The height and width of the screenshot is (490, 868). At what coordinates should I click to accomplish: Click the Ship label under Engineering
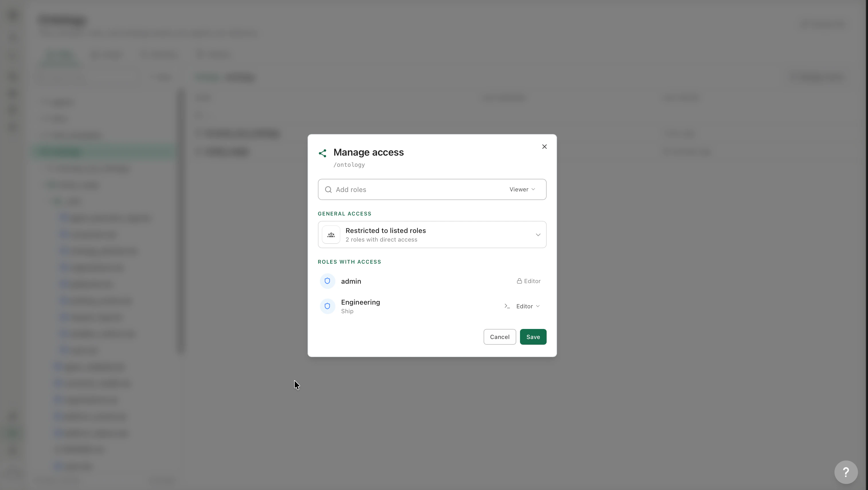point(347,311)
